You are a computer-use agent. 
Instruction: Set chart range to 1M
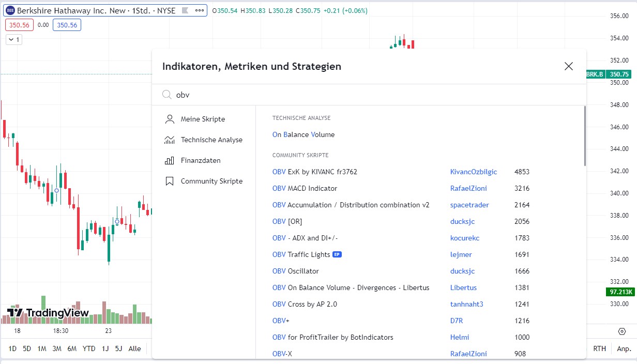(42, 348)
